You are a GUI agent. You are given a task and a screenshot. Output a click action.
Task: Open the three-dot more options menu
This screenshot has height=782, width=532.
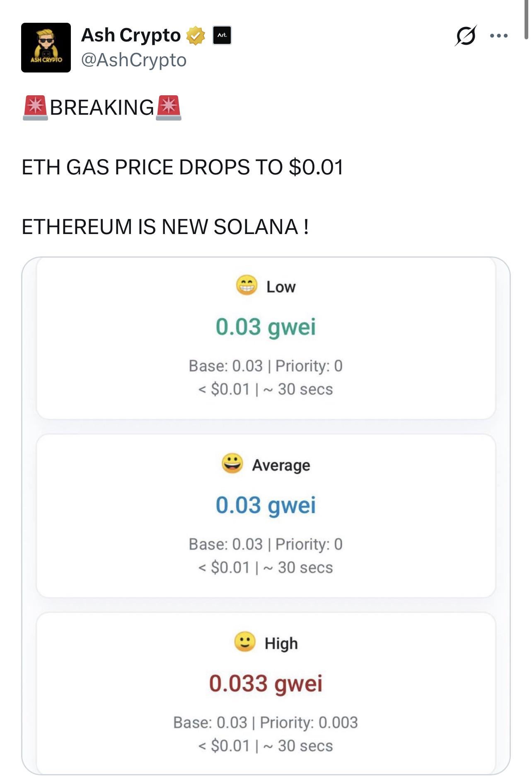[x=498, y=36]
